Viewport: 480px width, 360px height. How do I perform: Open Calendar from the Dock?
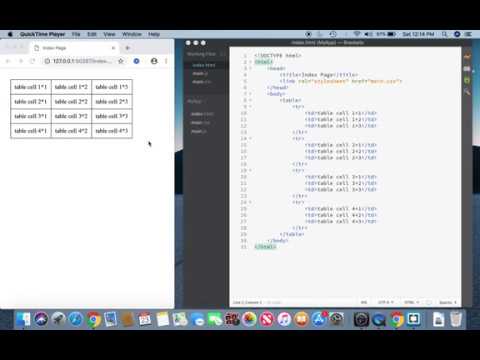pos(145,319)
